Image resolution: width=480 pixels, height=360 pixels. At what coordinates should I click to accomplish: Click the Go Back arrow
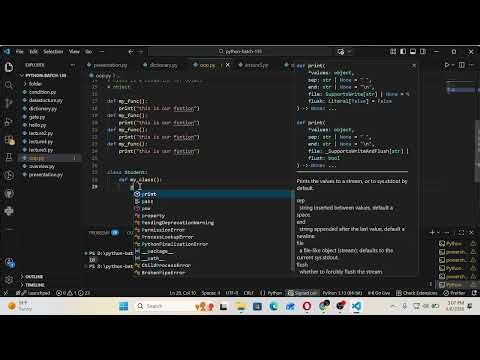click(131, 52)
